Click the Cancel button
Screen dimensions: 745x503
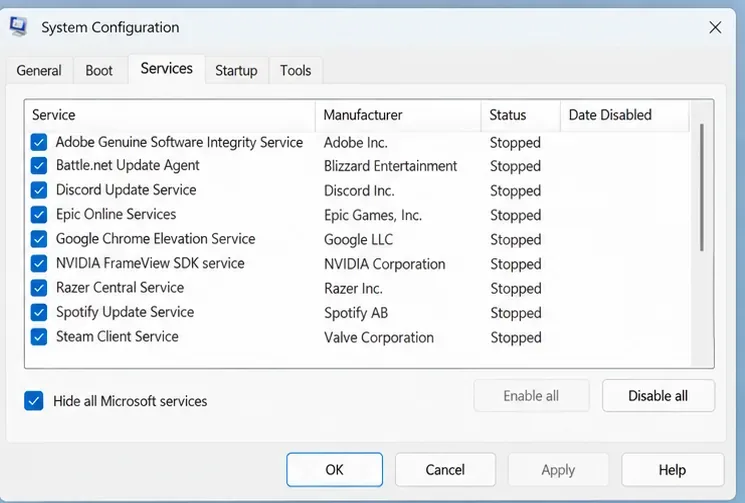pos(445,470)
